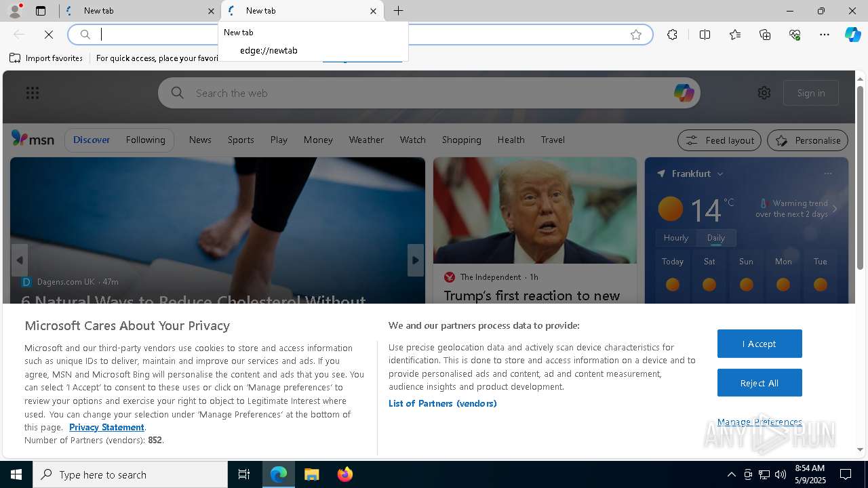Click the Copilot icon in web search box
The height and width of the screenshot is (488, 868).
point(684,93)
